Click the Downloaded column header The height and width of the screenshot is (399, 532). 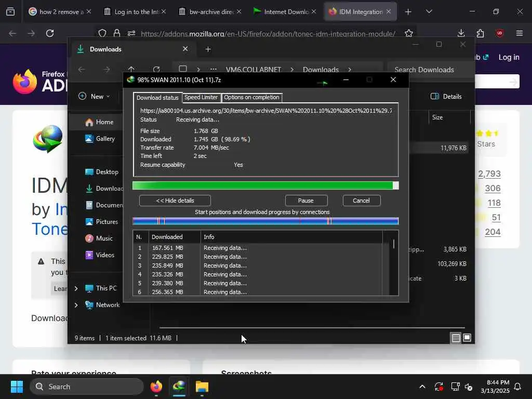[175, 237]
